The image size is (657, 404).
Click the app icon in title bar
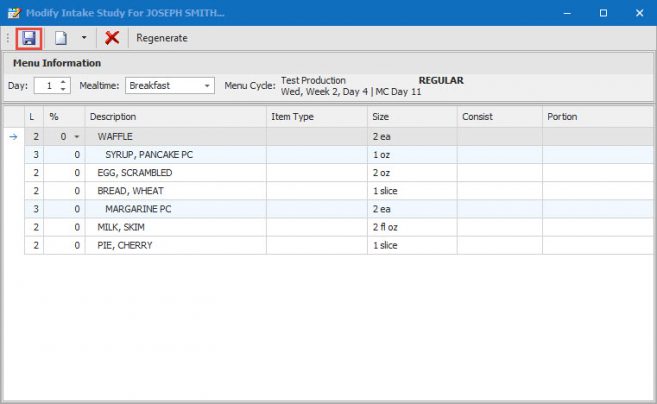click(x=12, y=12)
